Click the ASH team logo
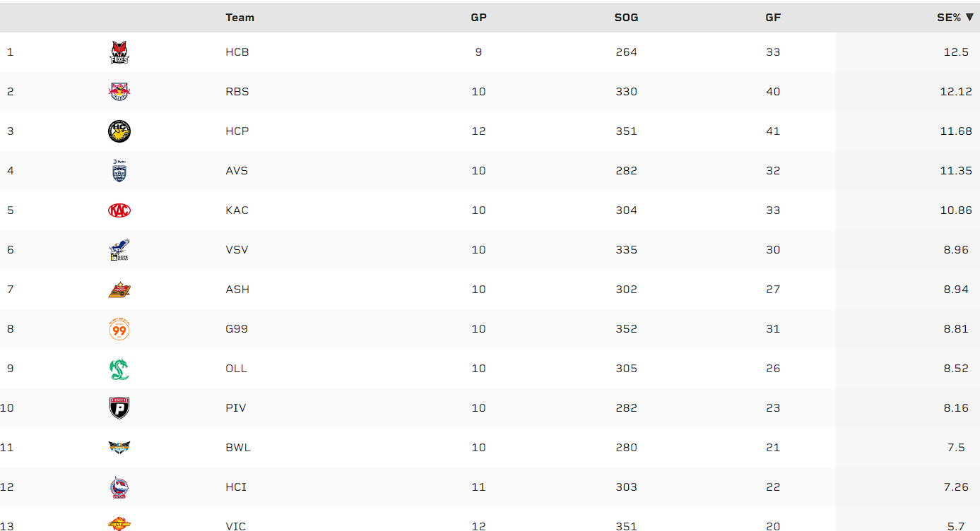 [x=119, y=290]
